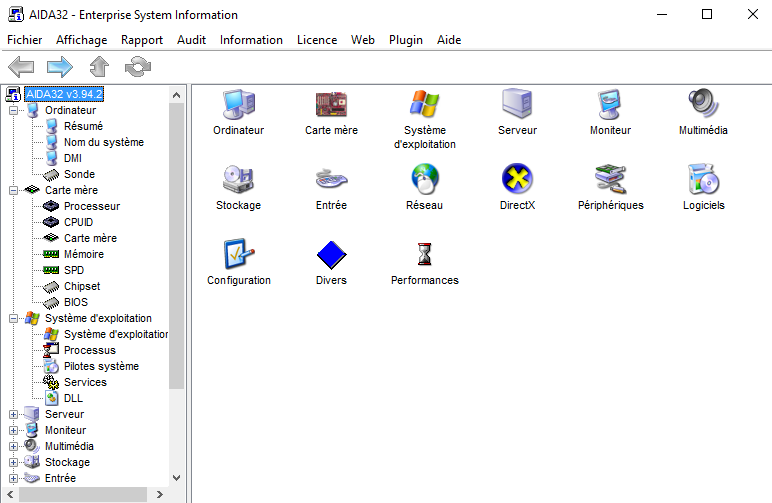772x503 pixels.
Task: Open the Logiciels icon
Action: (703, 179)
